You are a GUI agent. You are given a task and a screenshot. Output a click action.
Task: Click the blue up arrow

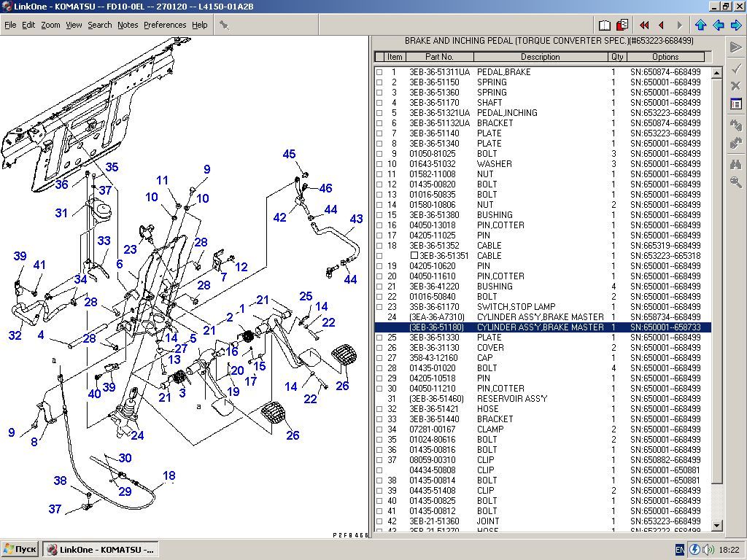700,25
